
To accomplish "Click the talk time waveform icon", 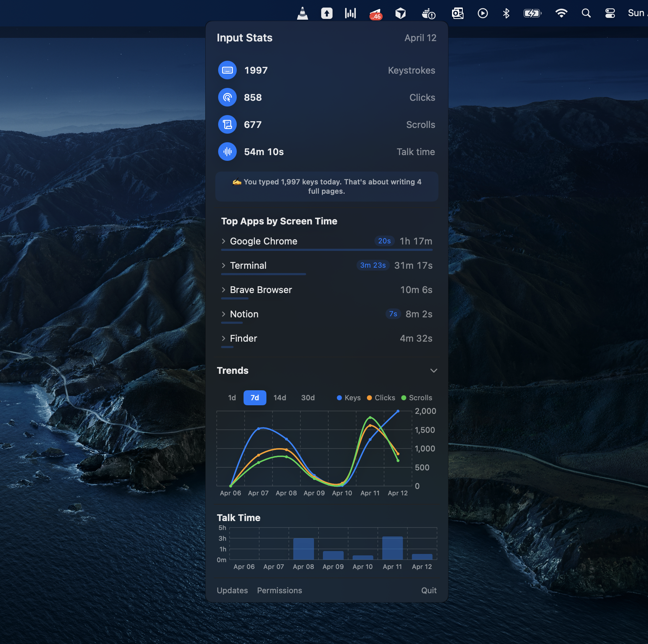I will [x=227, y=152].
